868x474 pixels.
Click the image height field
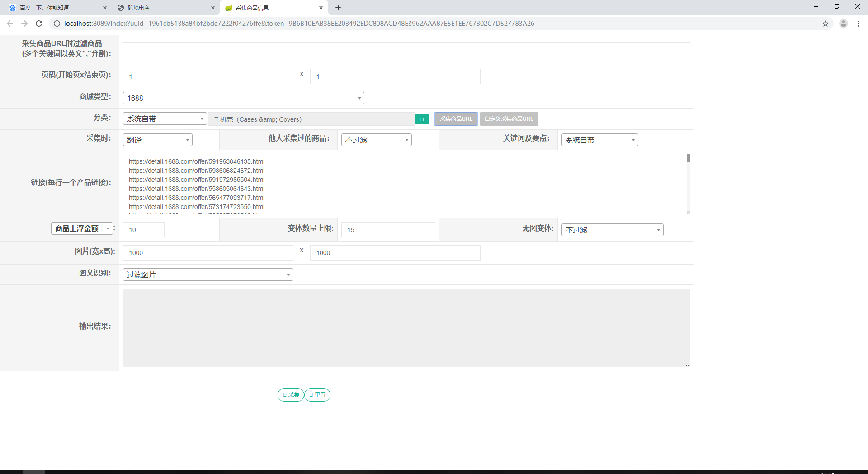(x=395, y=253)
